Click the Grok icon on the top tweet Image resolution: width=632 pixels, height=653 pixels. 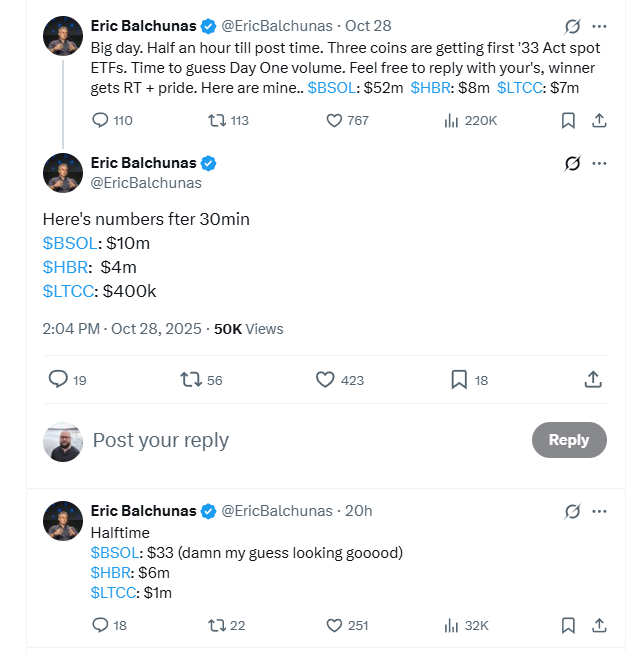pos(572,26)
